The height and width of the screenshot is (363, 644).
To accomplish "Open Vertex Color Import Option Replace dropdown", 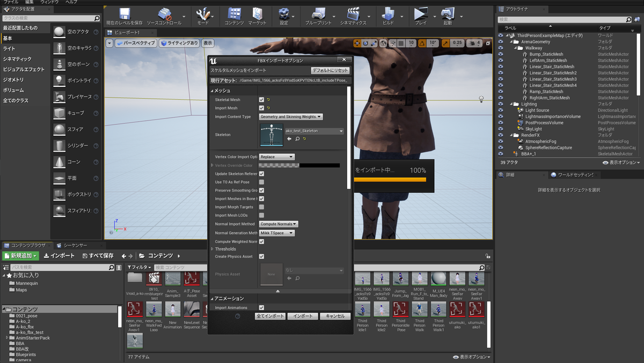I will point(277,157).
